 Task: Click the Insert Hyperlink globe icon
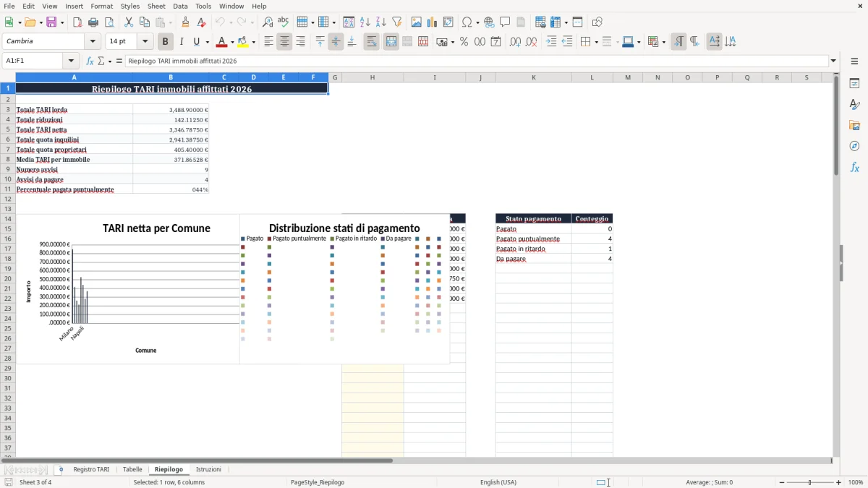(489, 22)
